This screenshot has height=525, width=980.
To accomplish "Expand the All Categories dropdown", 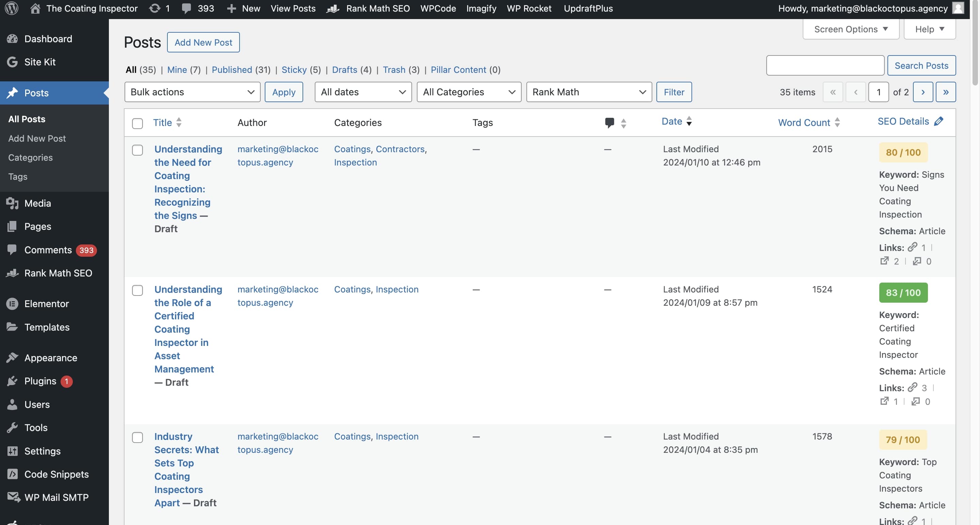I will point(469,92).
